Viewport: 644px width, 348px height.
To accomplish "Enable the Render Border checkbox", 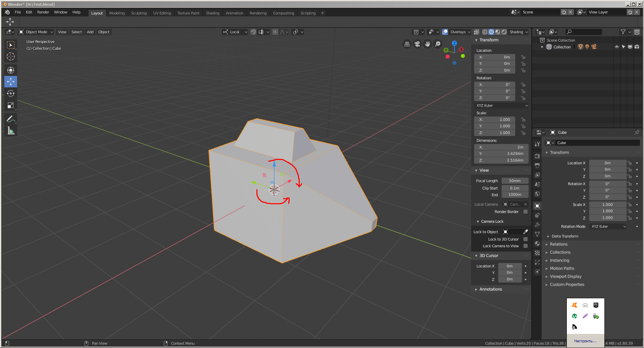I will click(x=526, y=212).
